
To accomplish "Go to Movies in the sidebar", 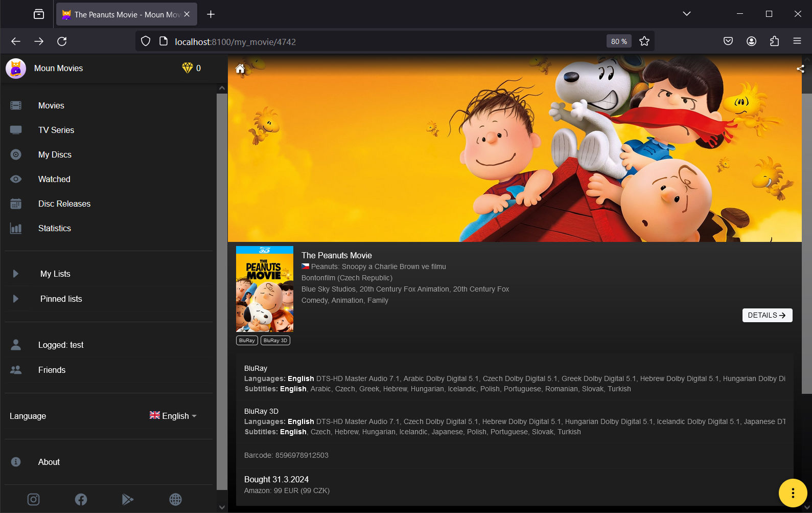I will coord(51,105).
